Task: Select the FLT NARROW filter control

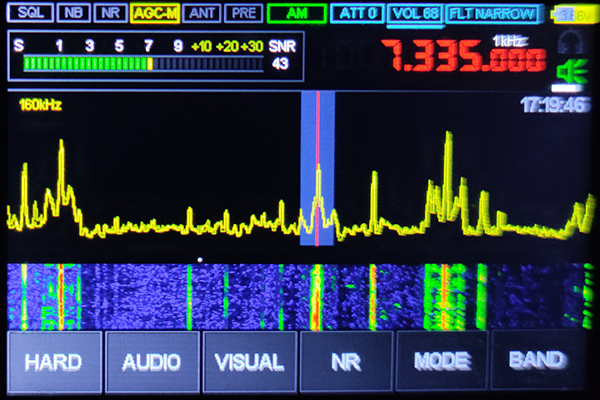Action: click(494, 14)
